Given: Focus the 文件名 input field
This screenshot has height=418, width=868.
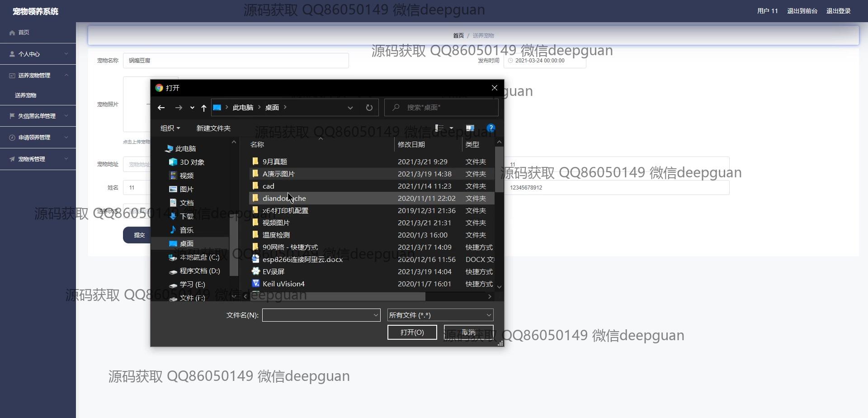Looking at the screenshot, I should 317,315.
